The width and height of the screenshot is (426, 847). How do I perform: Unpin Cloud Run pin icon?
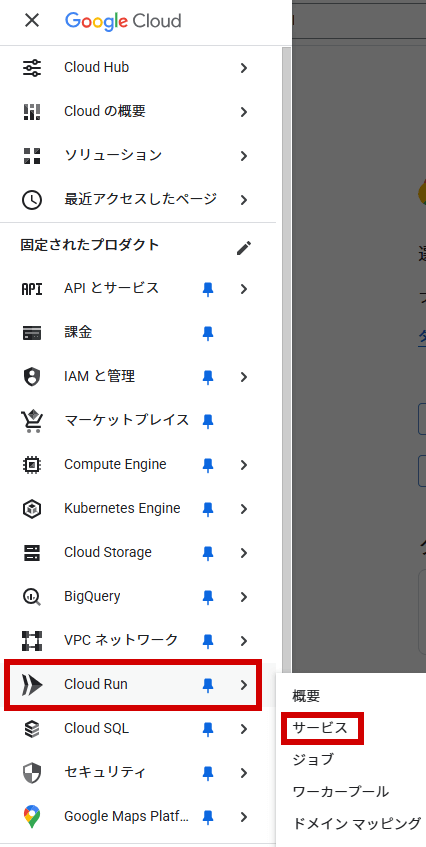pos(208,685)
